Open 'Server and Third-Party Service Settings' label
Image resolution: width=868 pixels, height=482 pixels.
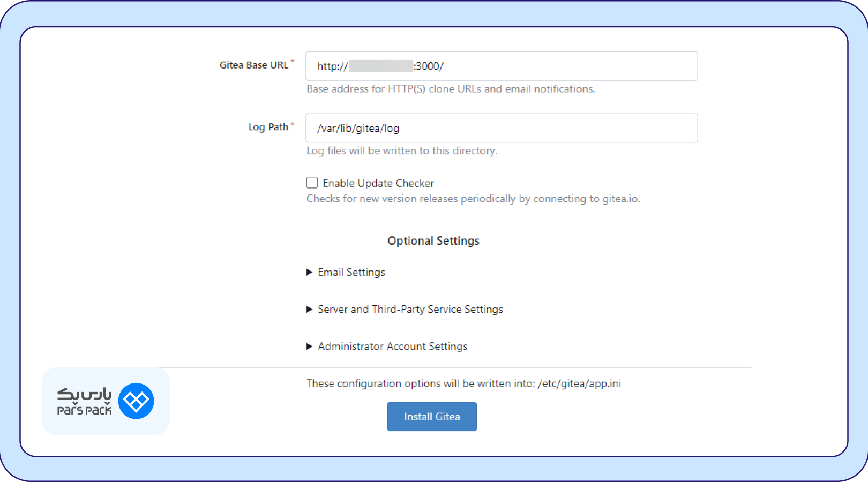click(410, 310)
